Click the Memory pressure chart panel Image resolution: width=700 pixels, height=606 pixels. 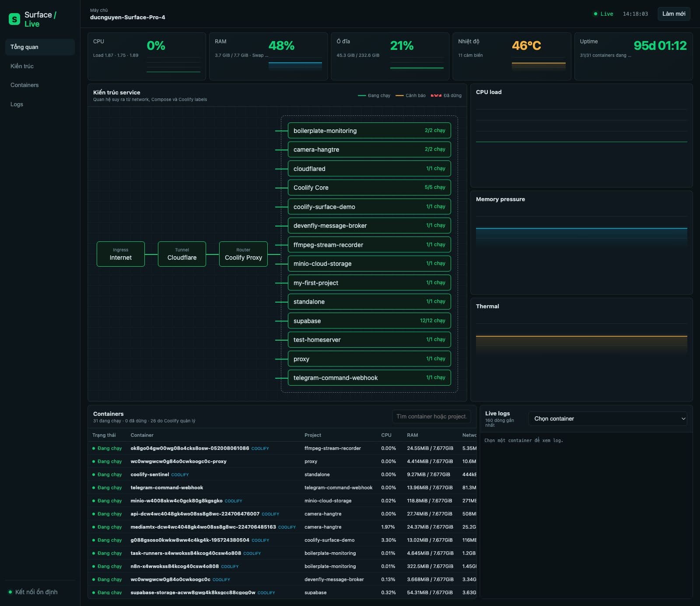[581, 243]
